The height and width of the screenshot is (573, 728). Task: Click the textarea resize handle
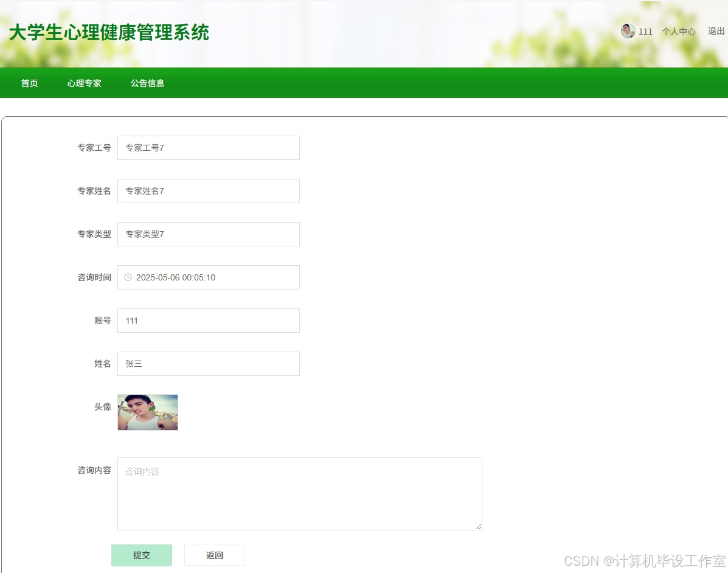478,526
